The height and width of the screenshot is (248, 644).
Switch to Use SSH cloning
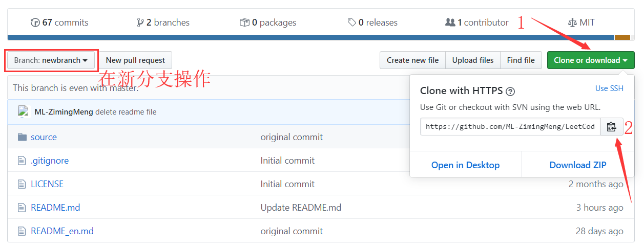(609, 88)
